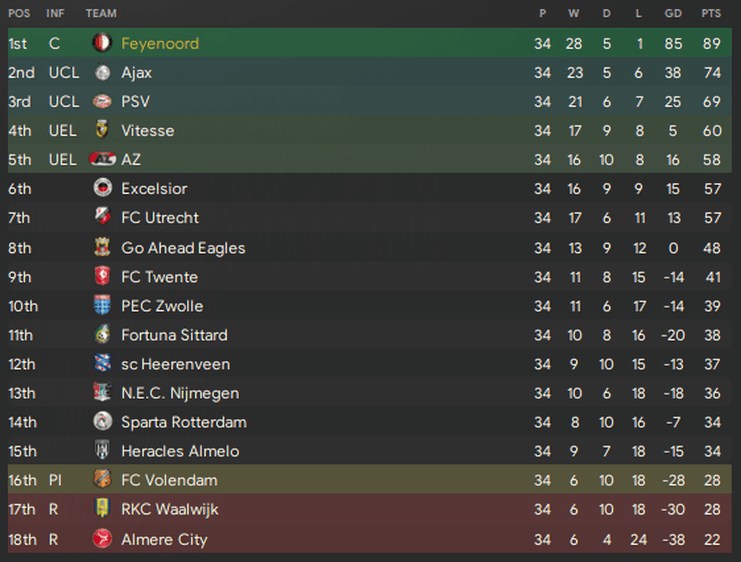Open the sc Heerenveen team link
741x562 pixels.
click(x=176, y=364)
